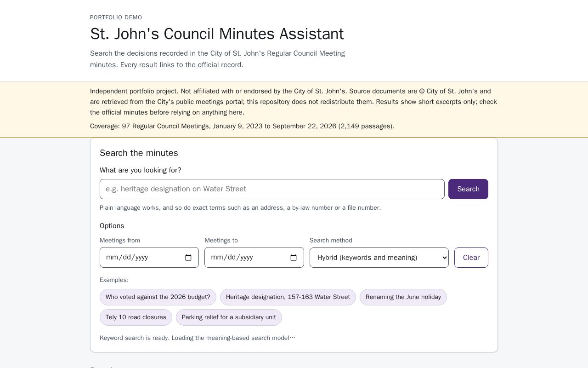Click the 'What are you looking for?' label
The image size is (588, 368).
[141, 170]
